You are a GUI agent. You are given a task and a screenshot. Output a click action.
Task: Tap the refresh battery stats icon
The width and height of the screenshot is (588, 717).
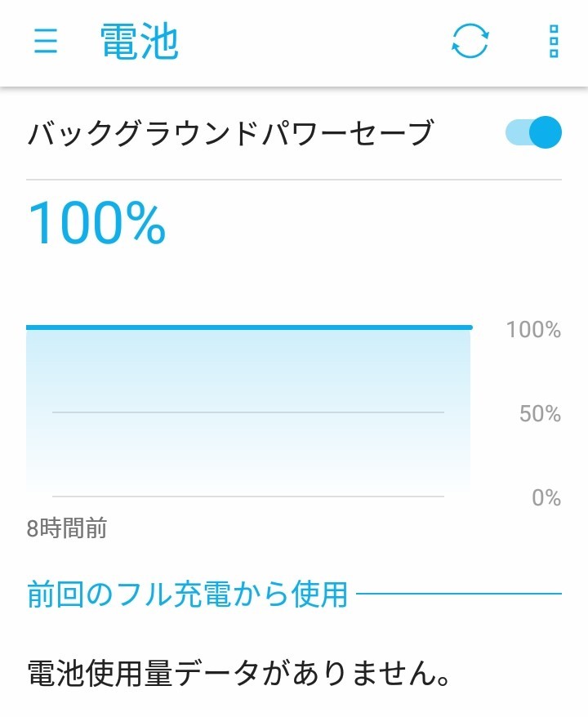(470, 42)
